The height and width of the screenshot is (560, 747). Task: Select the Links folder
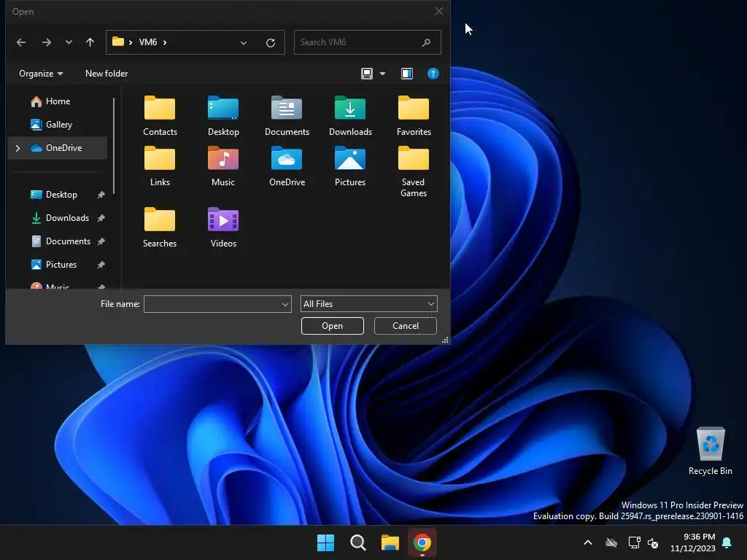[x=160, y=167]
